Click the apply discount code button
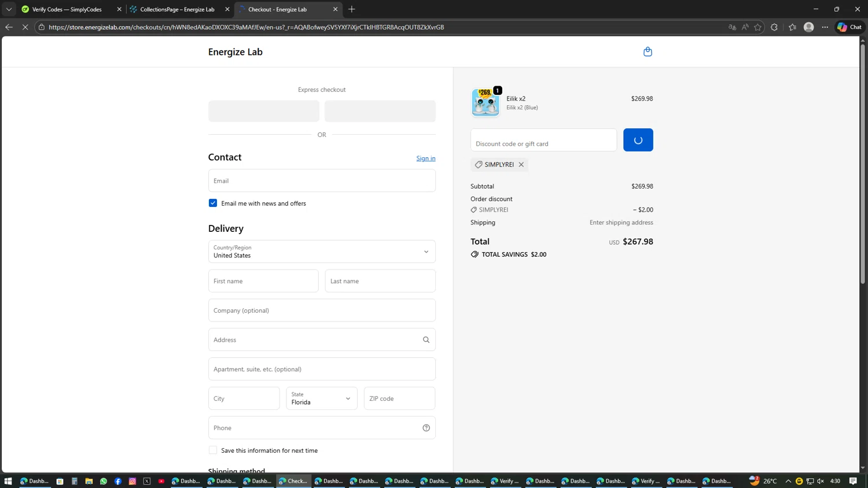The height and width of the screenshot is (488, 868). (x=638, y=140)
